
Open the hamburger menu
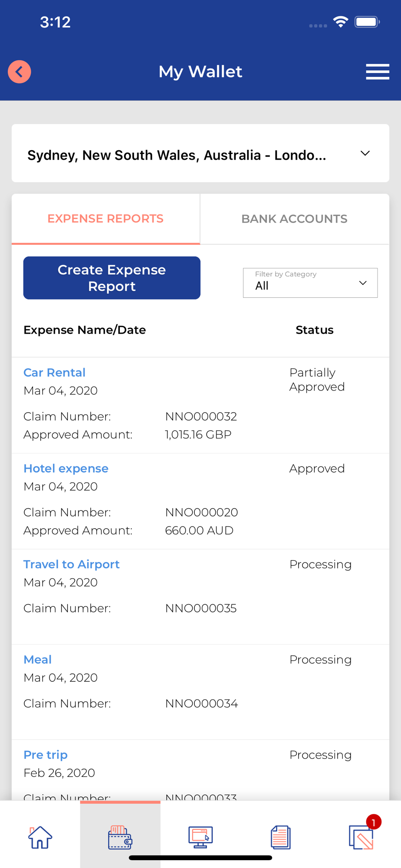click(x=377, y=72)
